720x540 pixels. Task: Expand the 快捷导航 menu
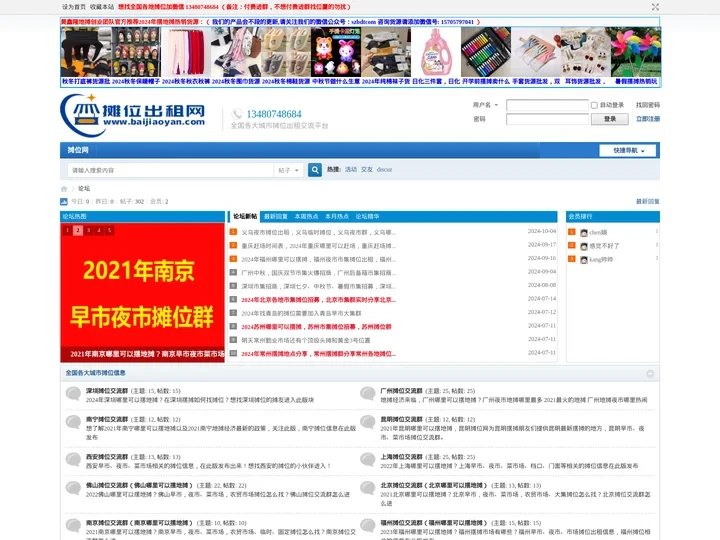(x=629, y=151)
